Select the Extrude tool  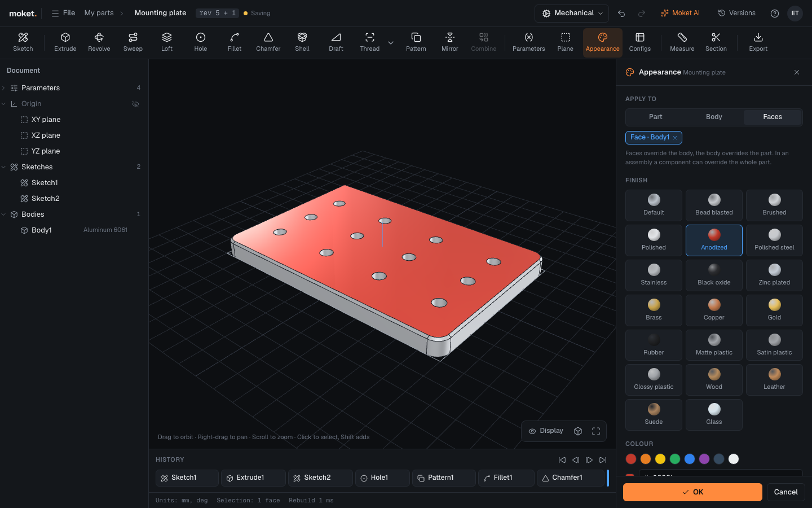point(65,42)
